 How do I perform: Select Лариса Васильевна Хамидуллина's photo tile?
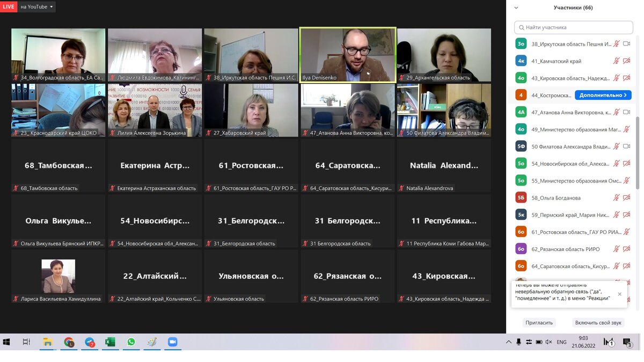[58, 276]
